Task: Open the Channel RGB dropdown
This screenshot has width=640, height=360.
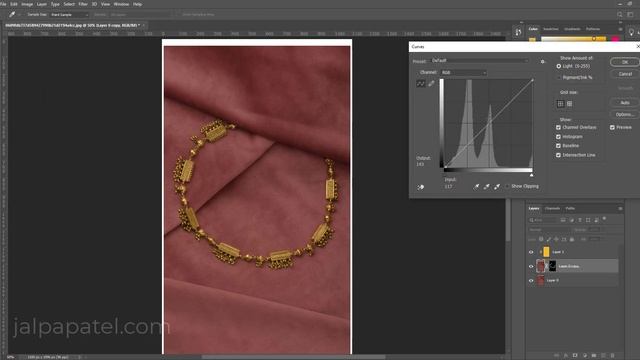Action: coord(464,73)
